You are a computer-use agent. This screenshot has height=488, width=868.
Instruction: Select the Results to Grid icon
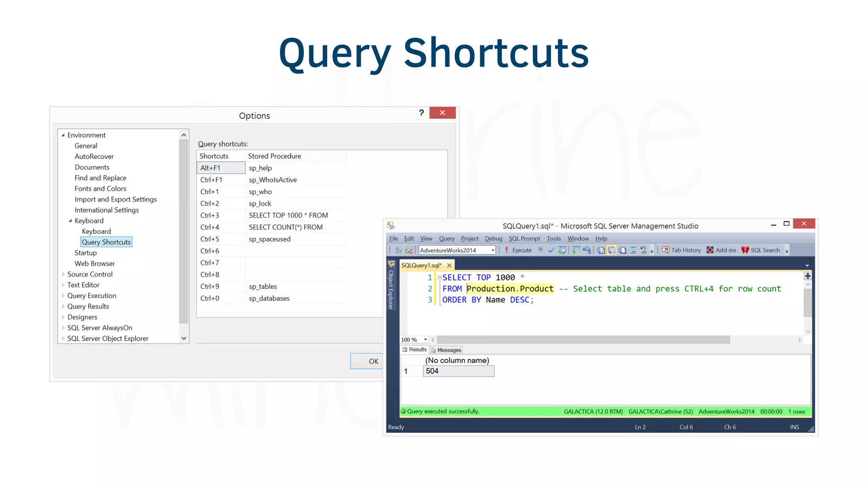point(612,250)
